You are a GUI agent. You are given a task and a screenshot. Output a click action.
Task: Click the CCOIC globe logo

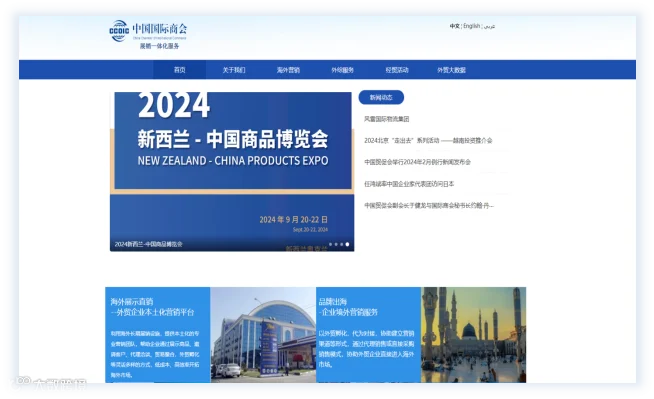(x=119, y=30)
